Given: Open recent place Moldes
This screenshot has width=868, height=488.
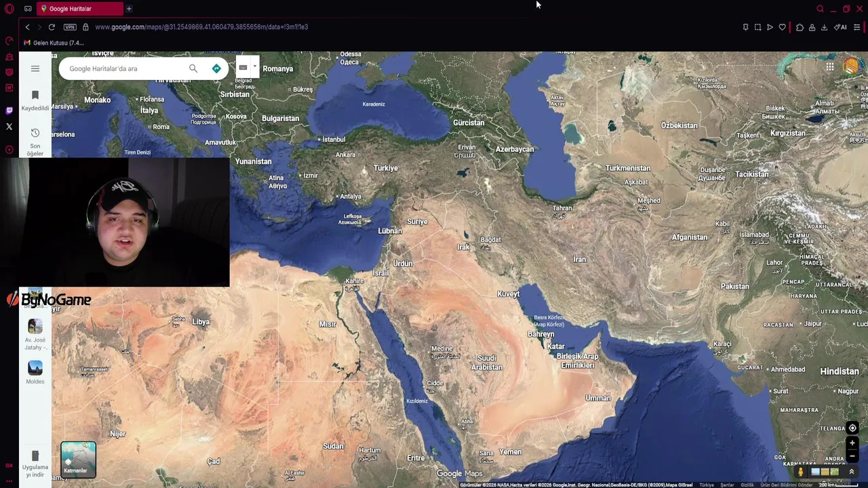Looking at the screenshot, I should tap(35, 373).
